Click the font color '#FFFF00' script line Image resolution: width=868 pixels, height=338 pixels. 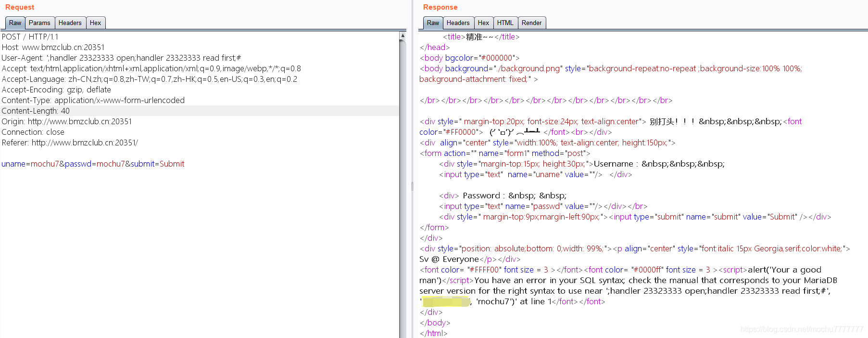pos(620,270)
